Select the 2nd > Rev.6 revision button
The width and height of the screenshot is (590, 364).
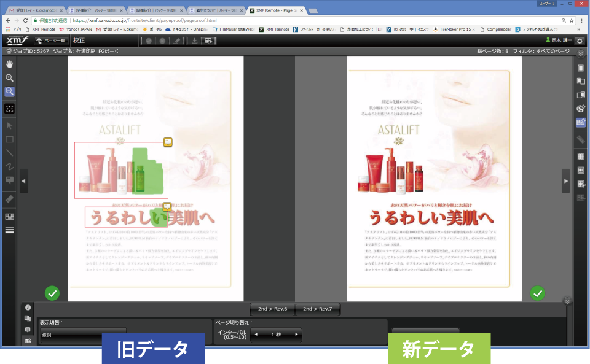[272, 309]
